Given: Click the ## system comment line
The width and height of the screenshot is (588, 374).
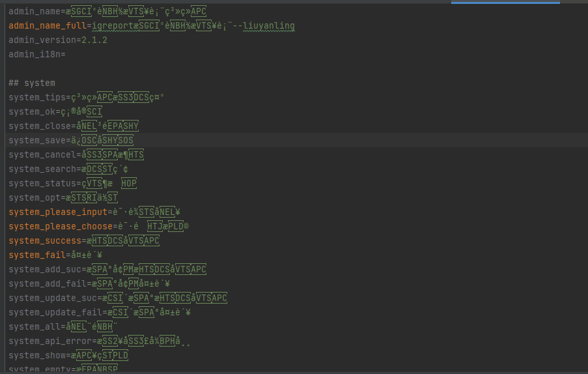Looking at the screenshot, I should pyautogui.click(x=32, y=83).
